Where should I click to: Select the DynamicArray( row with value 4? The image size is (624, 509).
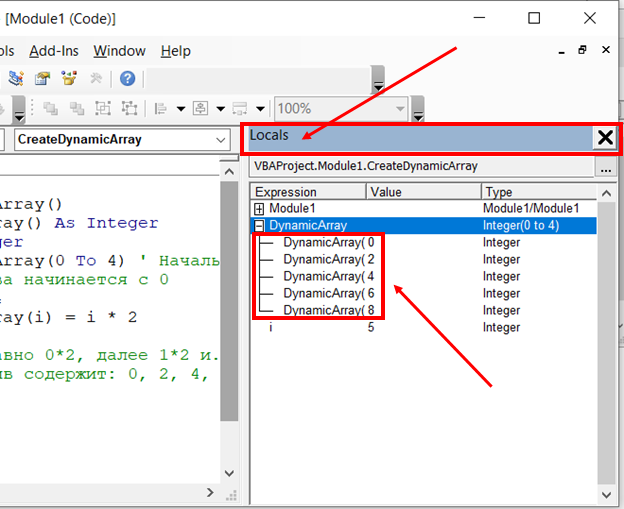[423, 277]
